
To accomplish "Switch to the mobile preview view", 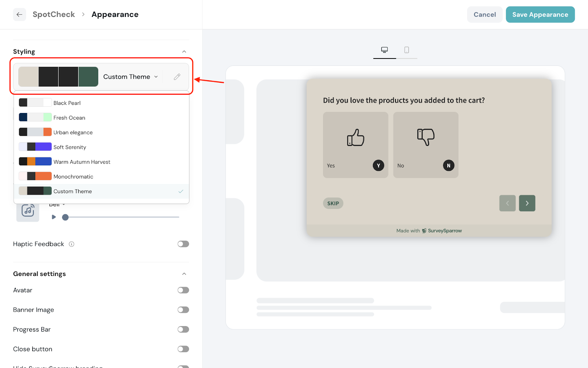I will pyautogui.click(x=406, y=50).
